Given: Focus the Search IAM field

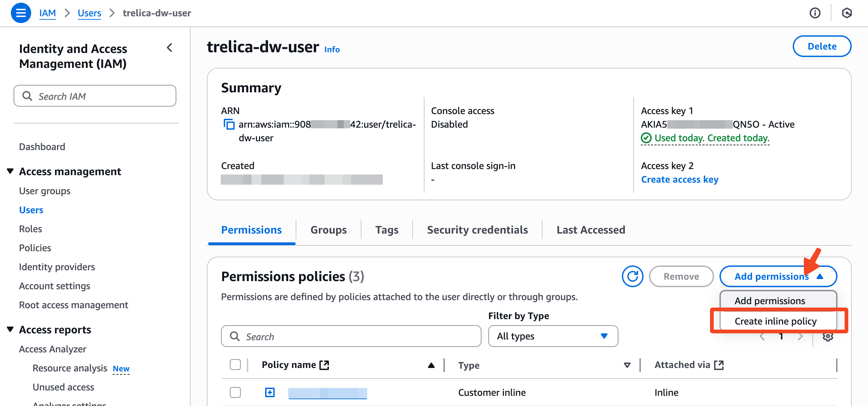Looking at the screenshot, I should click(x=95, y=96).
